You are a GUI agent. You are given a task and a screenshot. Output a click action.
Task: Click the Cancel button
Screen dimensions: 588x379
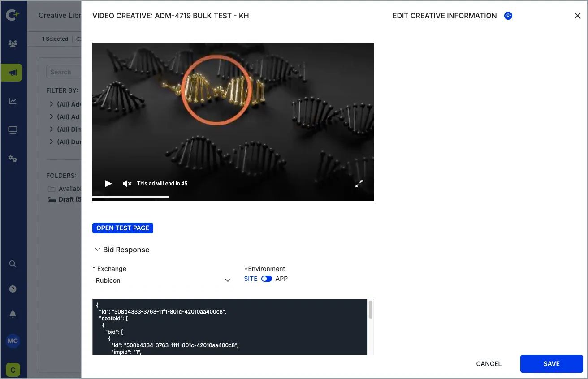click(x=489, y=364)
